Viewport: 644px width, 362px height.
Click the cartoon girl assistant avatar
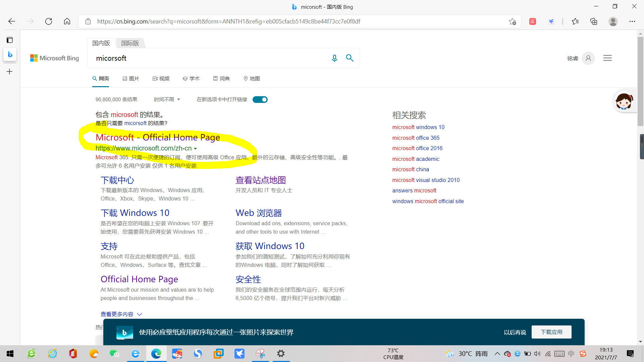(x=624, y=101)
